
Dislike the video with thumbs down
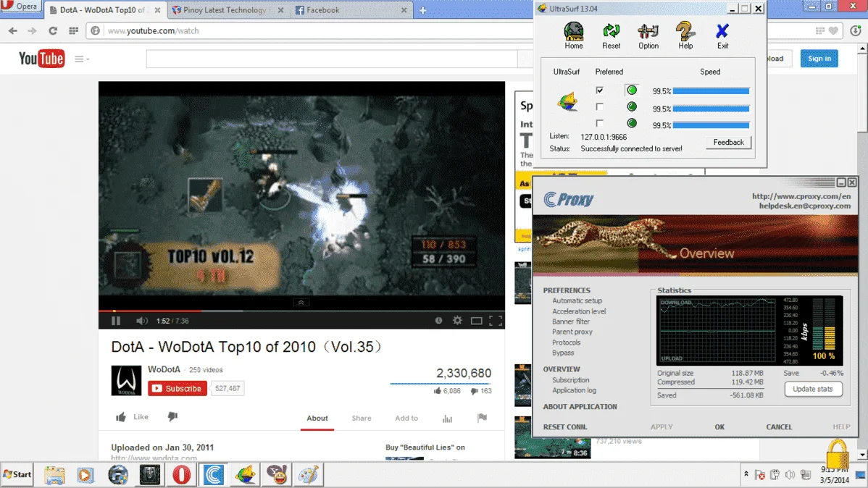[172, 416]
